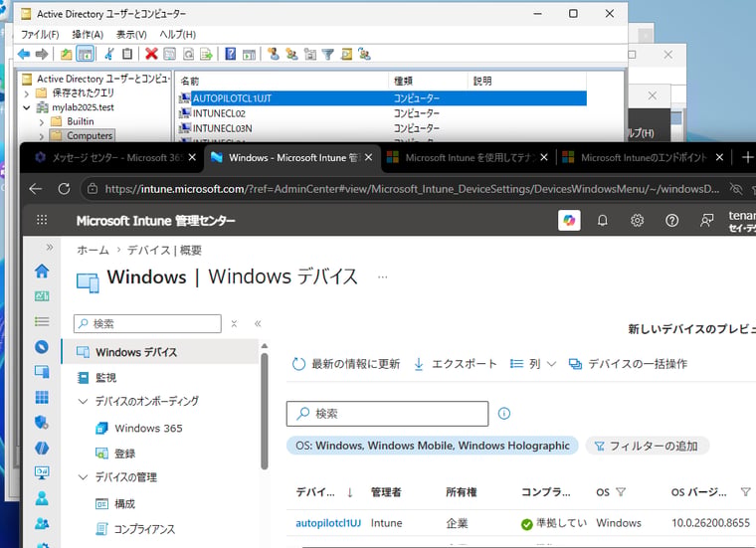Image resolution: width=756 pixels, height=548 pixels.
Task: Open the Copilot icon in Intune header
Action: click(x=569, y=220)
